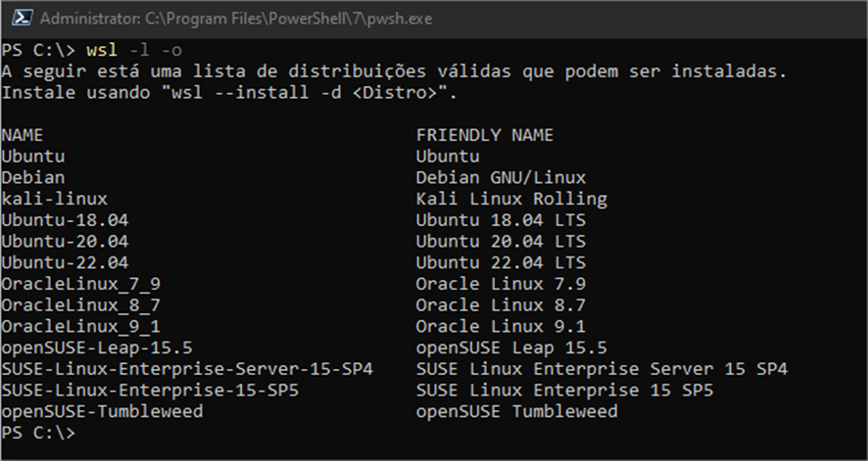
Task: Click the FRIENDLY NAME column header
Action: tap(484, 135)
